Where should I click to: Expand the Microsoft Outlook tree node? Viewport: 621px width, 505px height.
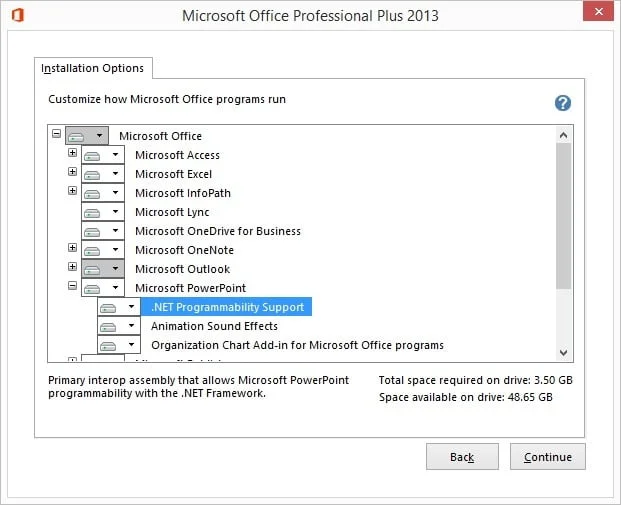tap(72, 267)
